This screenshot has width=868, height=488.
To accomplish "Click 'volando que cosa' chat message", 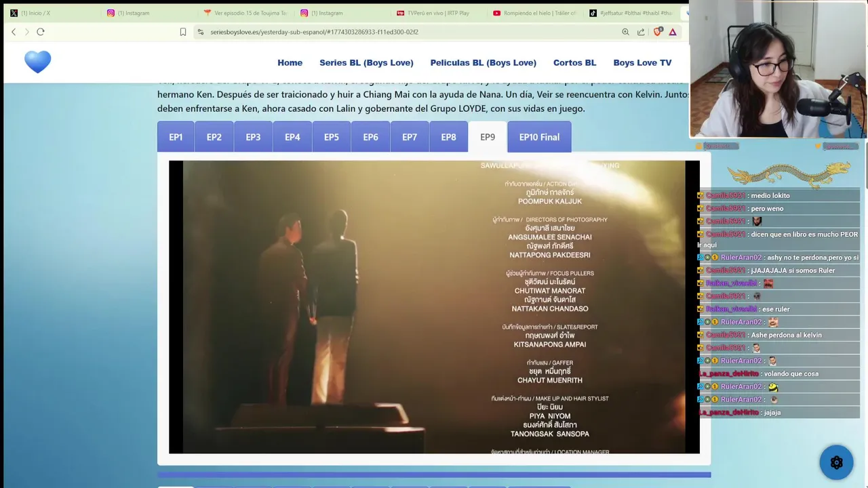I will click(x=791, y=373).
